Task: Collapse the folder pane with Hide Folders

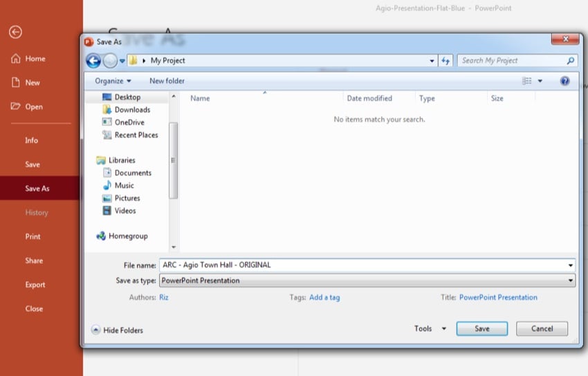Action: tap(117, 330)
